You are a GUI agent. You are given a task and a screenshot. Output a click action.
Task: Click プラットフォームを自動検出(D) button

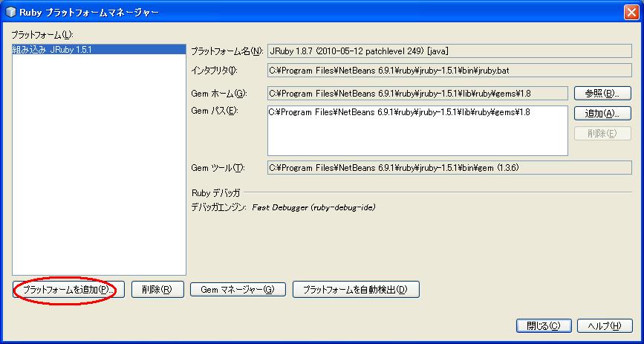[356, 290]
